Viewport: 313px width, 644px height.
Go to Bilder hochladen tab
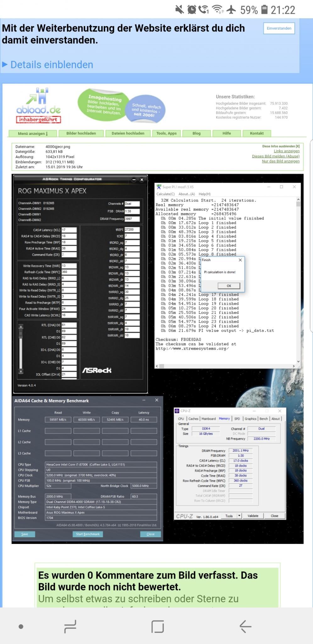click(81, 133)
